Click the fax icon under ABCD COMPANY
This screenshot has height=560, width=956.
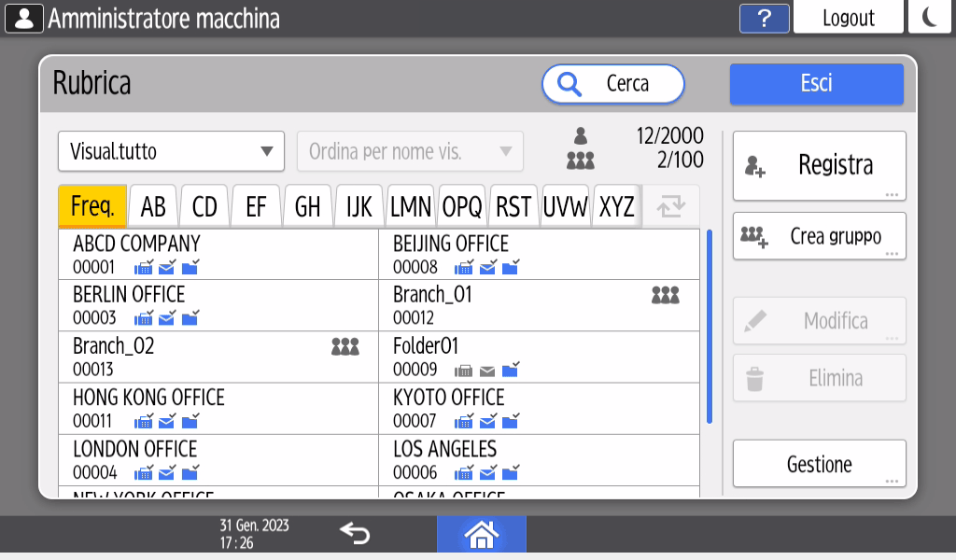coord(144,268)
